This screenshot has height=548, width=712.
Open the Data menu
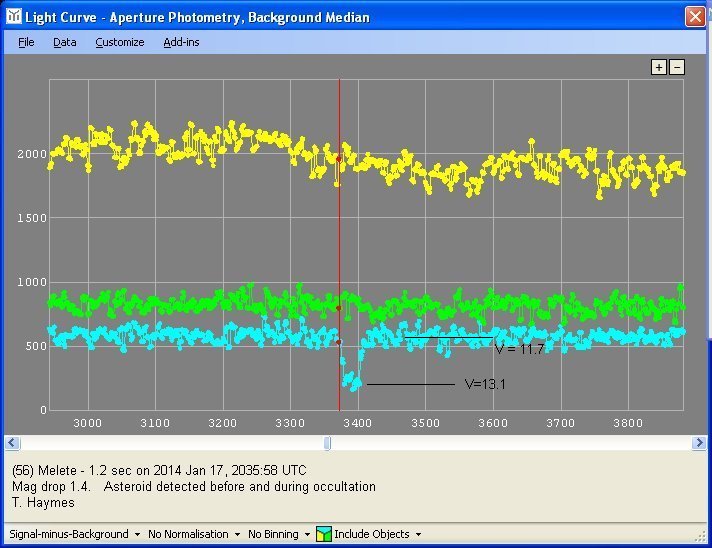click(x=64, y=42)
